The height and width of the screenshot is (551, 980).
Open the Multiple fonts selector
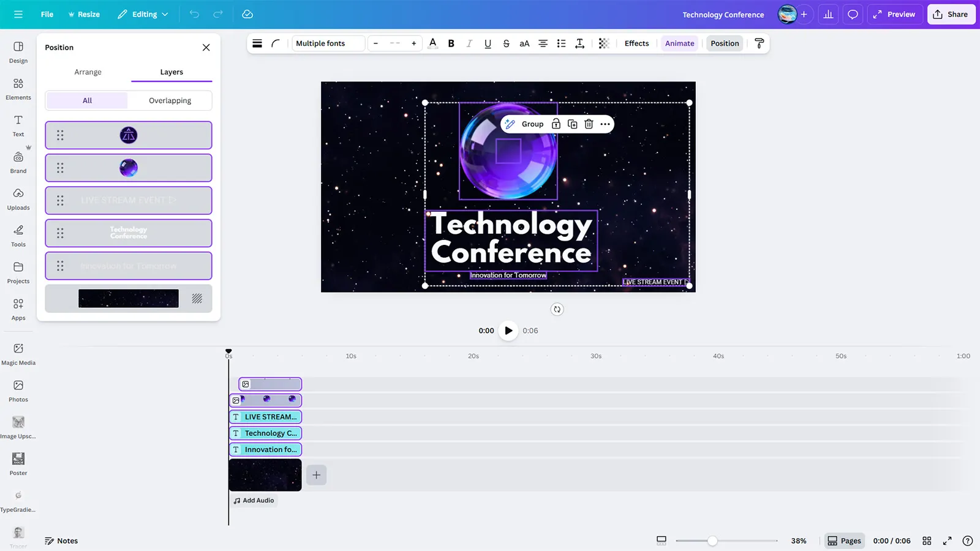tap(328, 43)
